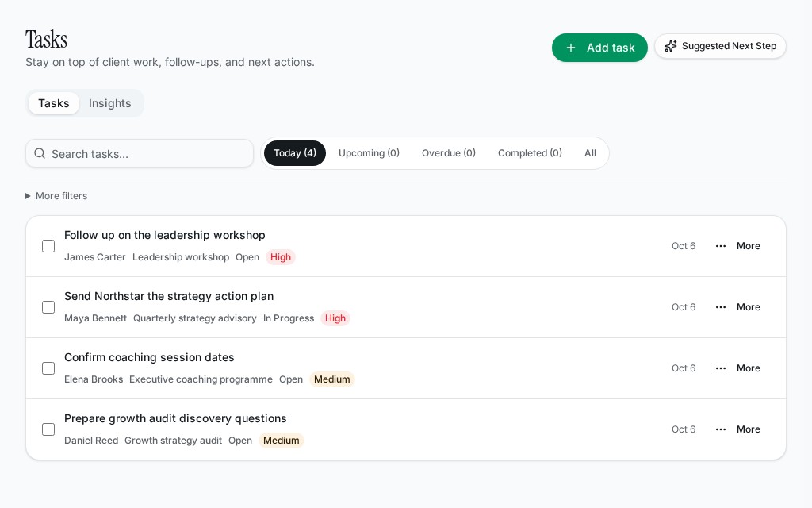Filter by Overdue (0)
The image size is (812, 508).
(449, 153)
